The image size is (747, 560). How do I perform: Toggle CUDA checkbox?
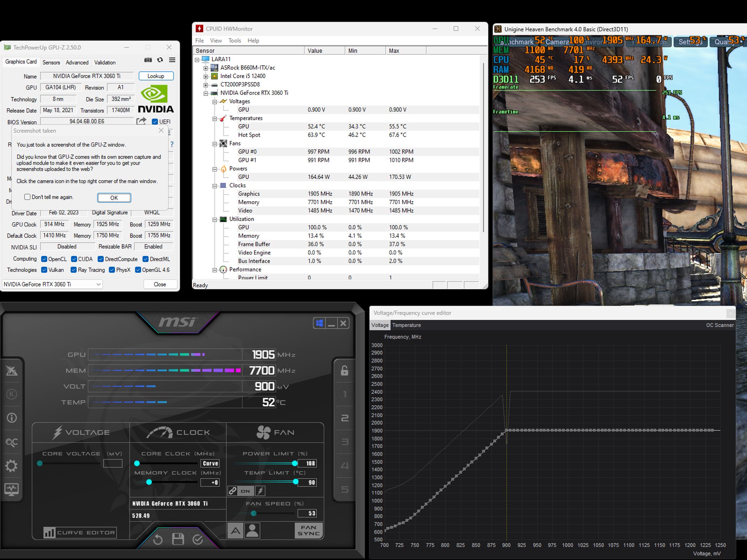[x=74, y=259]
